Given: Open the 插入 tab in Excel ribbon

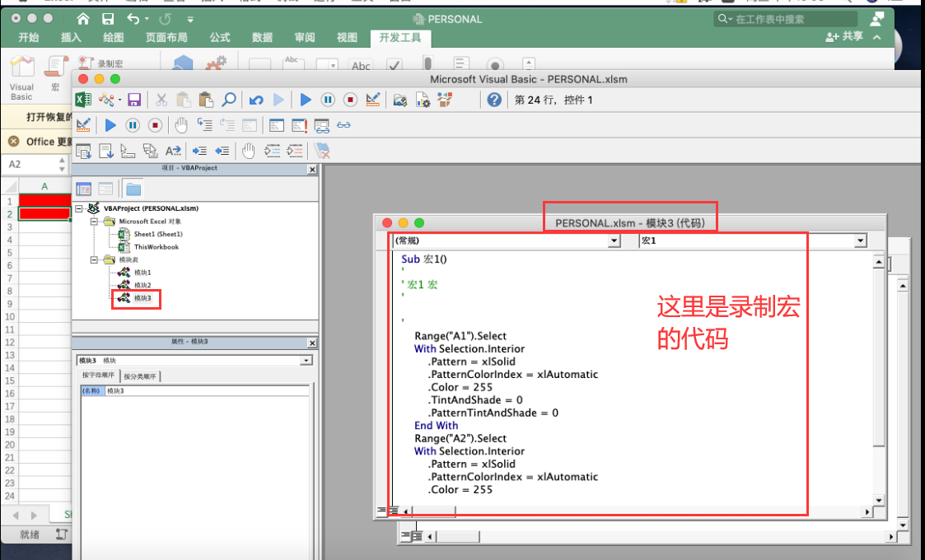Looking at the screenshot, I should [x=71, y=38].
